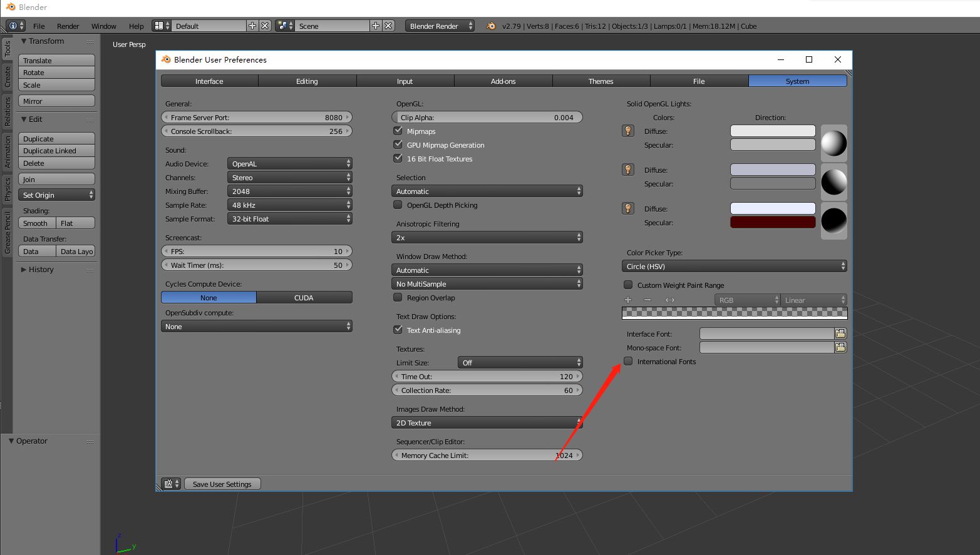Collapse the Transform panel
The height and width of the screenshot is (555, 980).
(24, 41)
